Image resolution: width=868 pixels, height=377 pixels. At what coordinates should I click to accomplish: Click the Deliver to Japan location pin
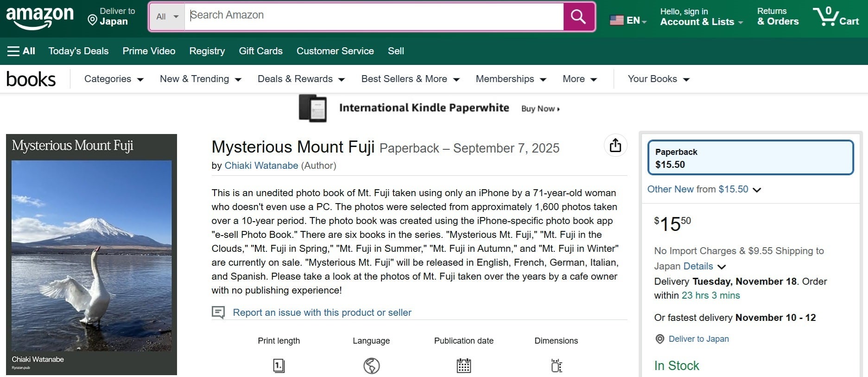[92, 20]
